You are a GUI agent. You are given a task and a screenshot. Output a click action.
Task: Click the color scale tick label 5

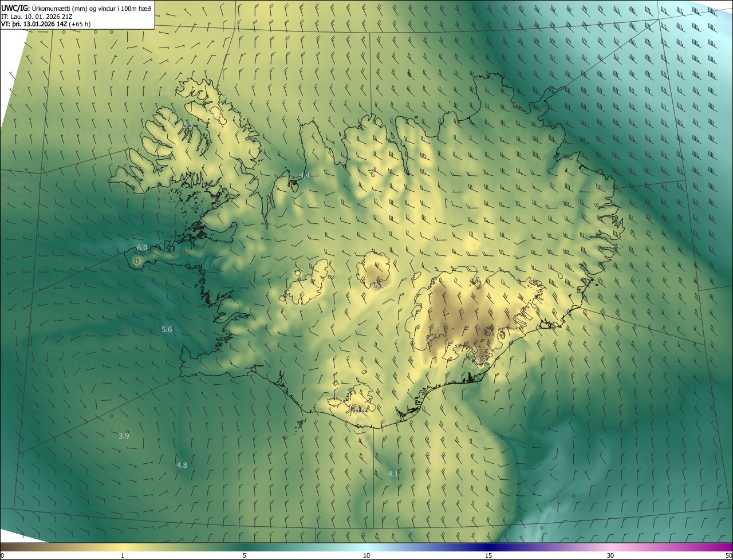click(245, 555)
